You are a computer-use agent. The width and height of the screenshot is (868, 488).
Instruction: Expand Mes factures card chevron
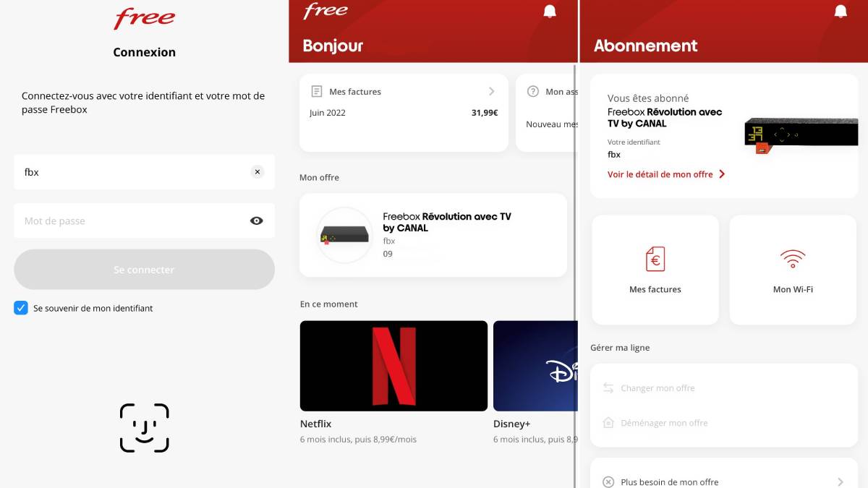click(x=492, y=91)
